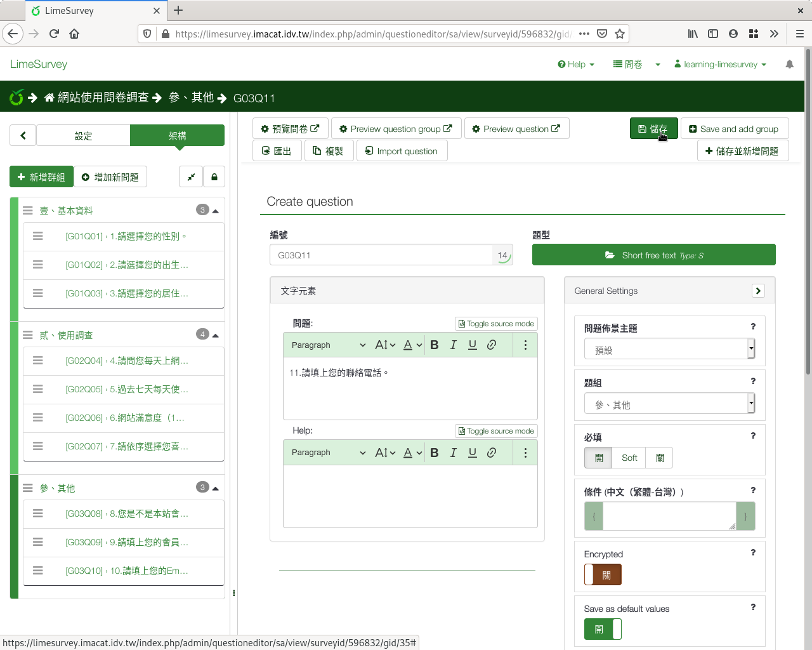Viewport: 812px width, 650px height.
Task: Open the 題組 dropdown
Action: point(669,403)
